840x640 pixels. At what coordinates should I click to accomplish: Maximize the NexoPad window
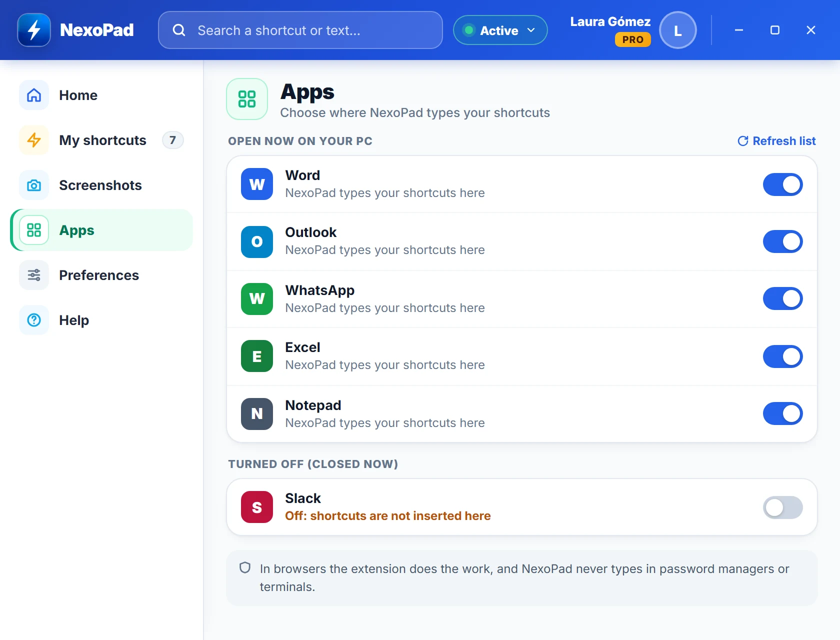click(774, 30)
